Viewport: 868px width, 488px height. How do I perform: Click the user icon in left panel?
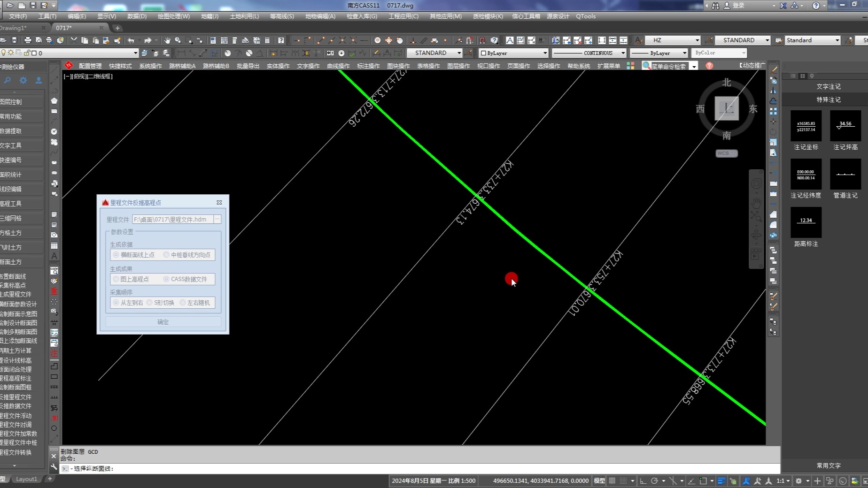39,81
